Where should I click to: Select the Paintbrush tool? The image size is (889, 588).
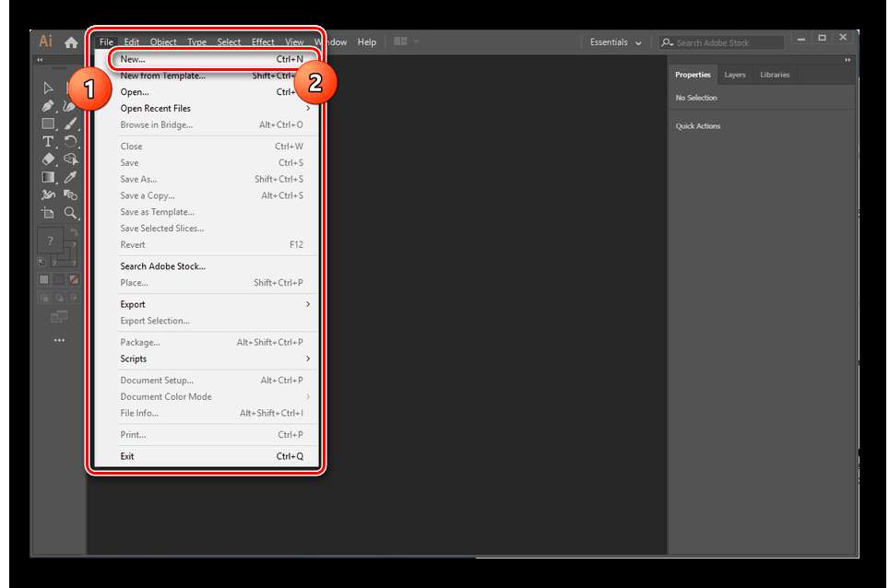70,123
